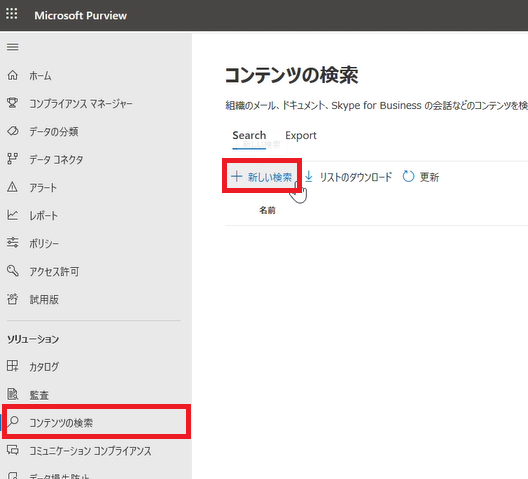Open コミュニケーション コンプライアンス in sidebar
Viewport: 528px width, 479px height.
coord(90,451)
